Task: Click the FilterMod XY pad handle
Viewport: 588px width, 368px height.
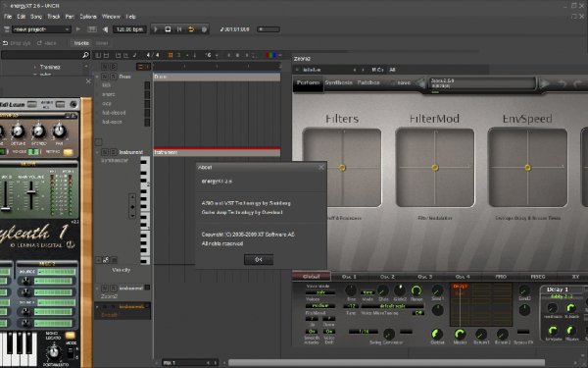Action: (x=435, y=168)
